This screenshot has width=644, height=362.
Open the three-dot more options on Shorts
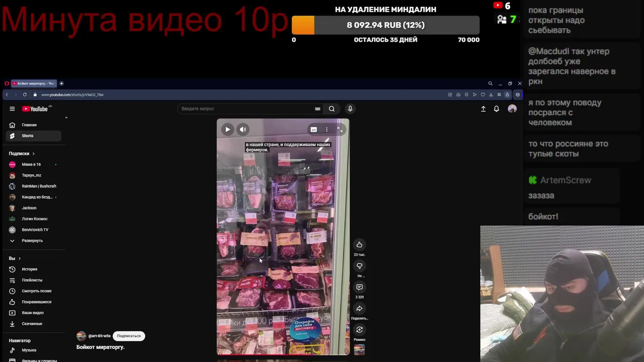[327, 130]
